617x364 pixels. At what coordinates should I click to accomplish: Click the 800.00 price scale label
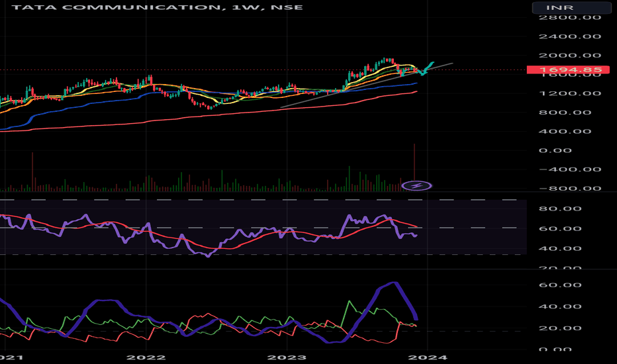point(565,113)
